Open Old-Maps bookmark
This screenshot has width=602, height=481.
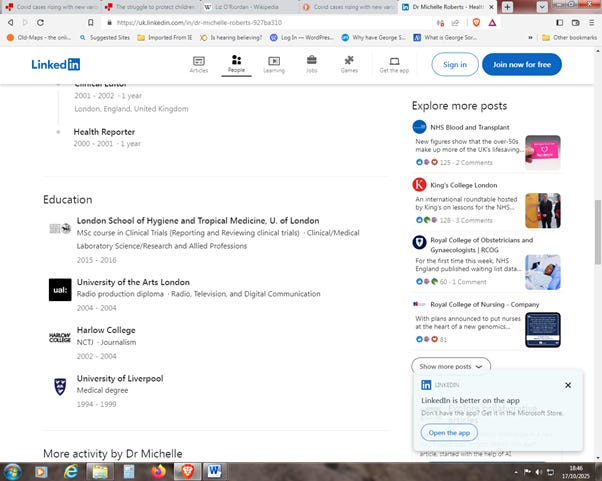[x=39, y=38]
